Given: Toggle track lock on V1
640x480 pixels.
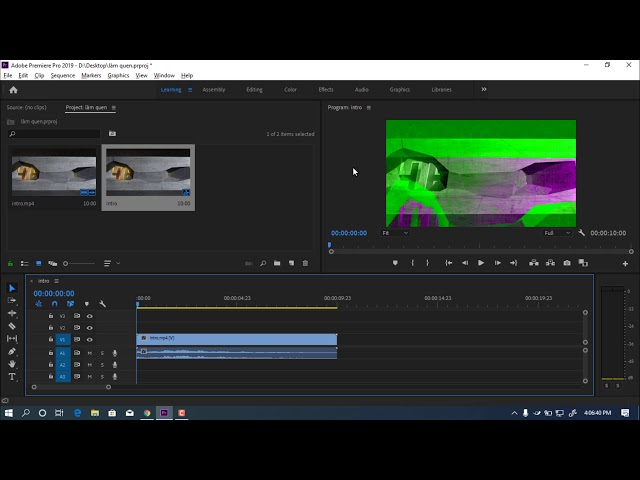Looking at the screenshot, I should pos(51,339).
